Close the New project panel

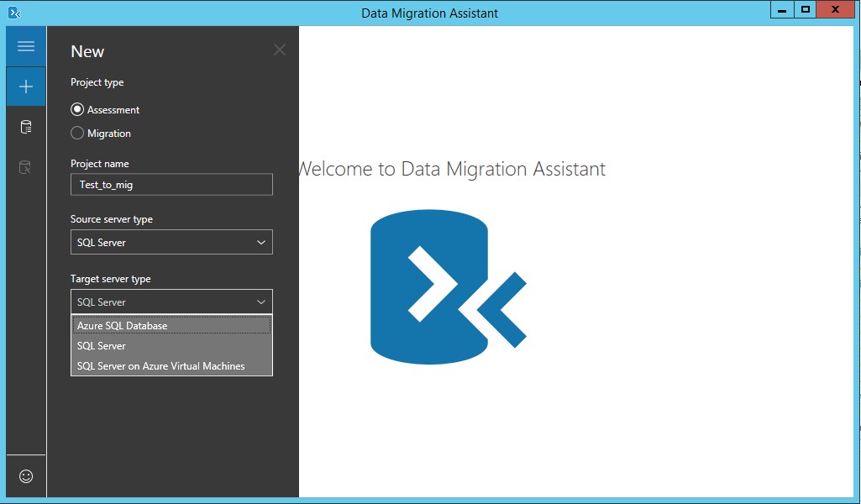coord(280,50)
